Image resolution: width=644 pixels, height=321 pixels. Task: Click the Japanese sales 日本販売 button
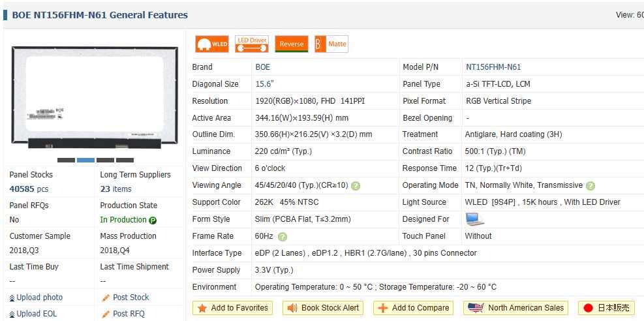pos(606,308)
